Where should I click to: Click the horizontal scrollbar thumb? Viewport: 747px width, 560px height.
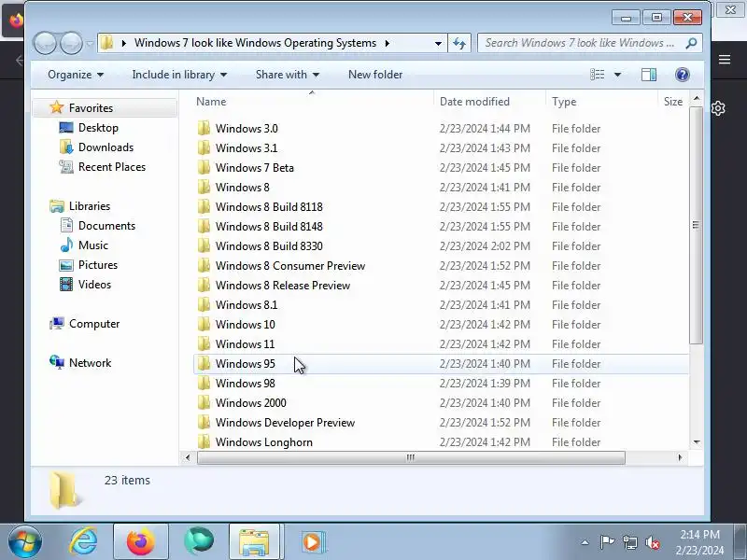click(x=411, y=457)
